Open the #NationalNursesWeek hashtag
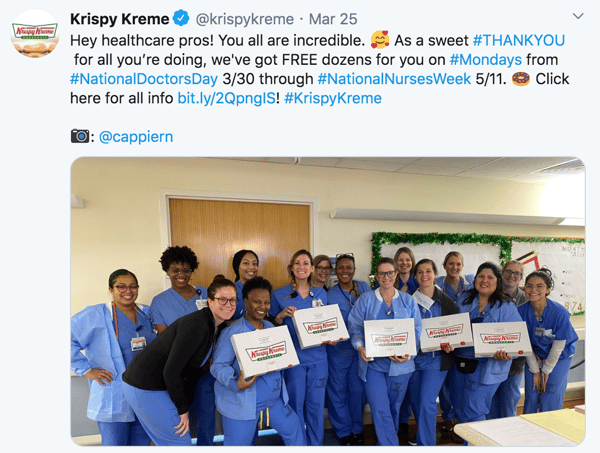 [x=394, y=79]
